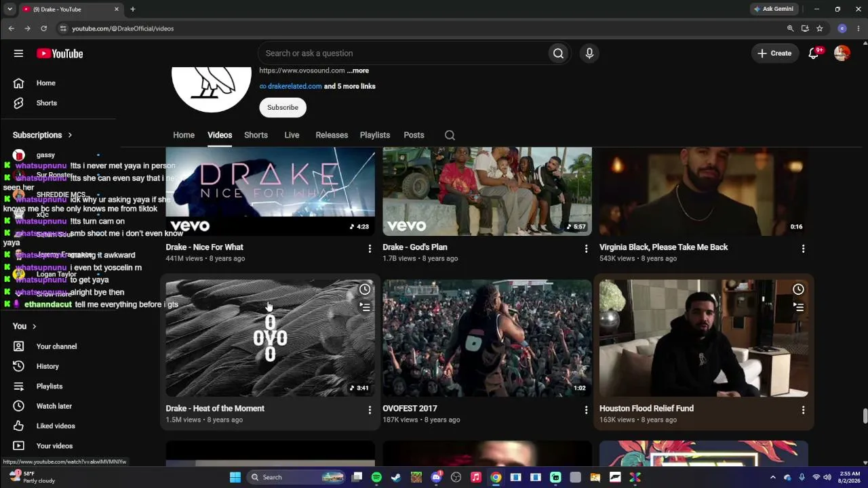
Task: Go back in the browser
Action: coord(11,28)
